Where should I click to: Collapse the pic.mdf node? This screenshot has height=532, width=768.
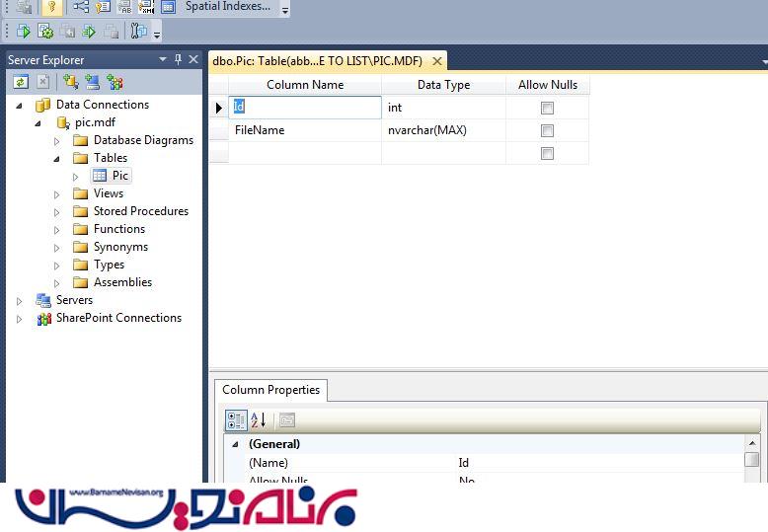[38, 123]
